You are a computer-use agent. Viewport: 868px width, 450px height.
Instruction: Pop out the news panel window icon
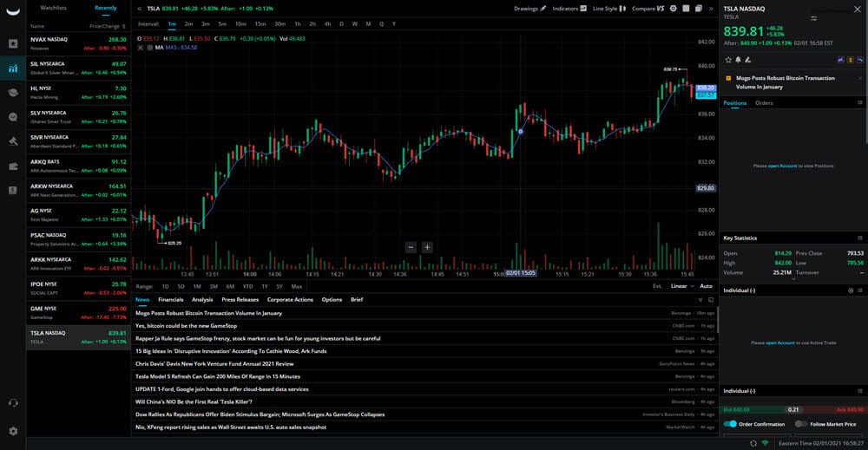711,300
